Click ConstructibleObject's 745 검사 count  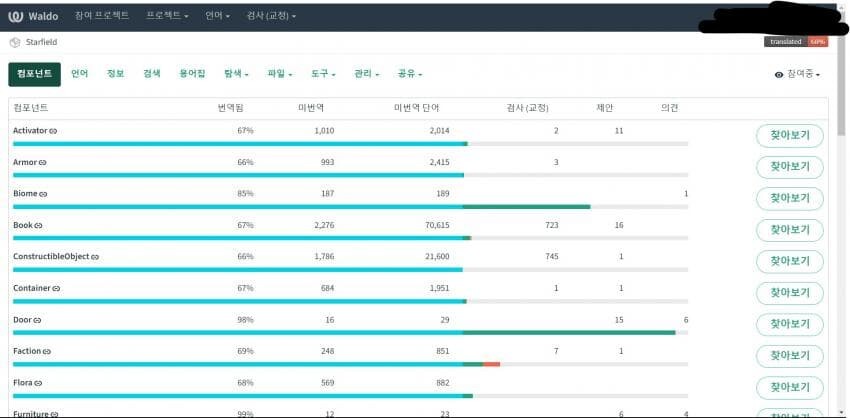(x=551, y=256)
